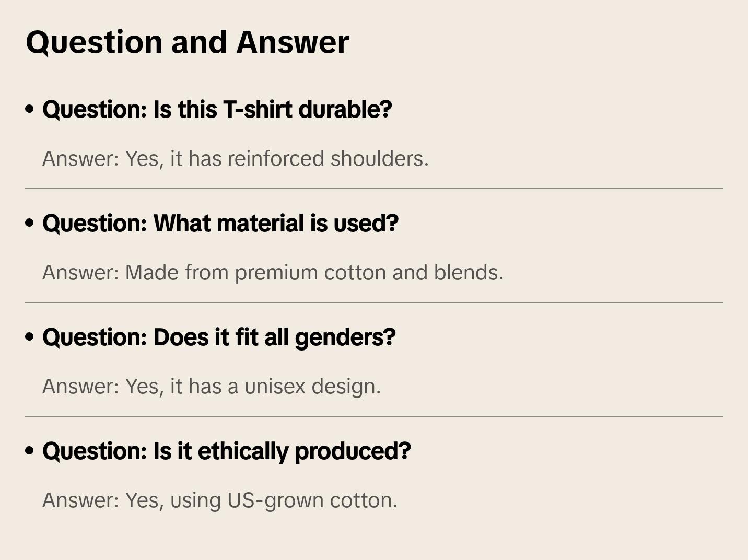
Task: Expand the 'What material is used?' question
Action: pos(220,224)
